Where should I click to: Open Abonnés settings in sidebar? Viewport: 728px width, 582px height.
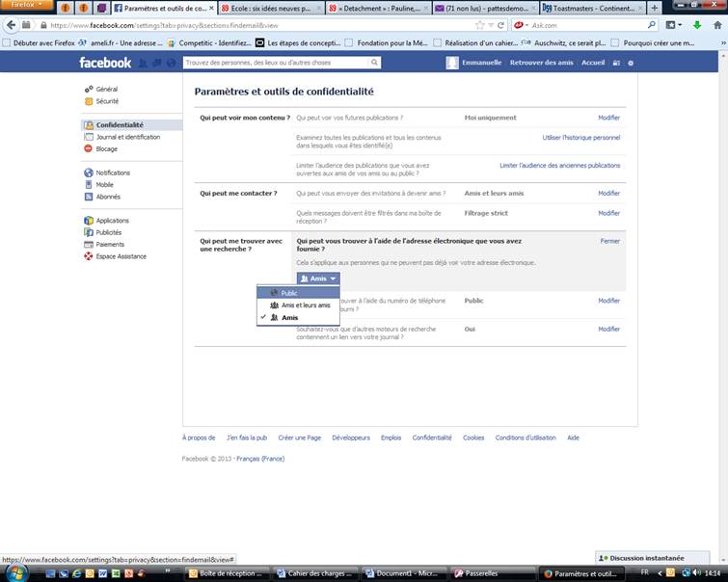(x=108, y=197)
